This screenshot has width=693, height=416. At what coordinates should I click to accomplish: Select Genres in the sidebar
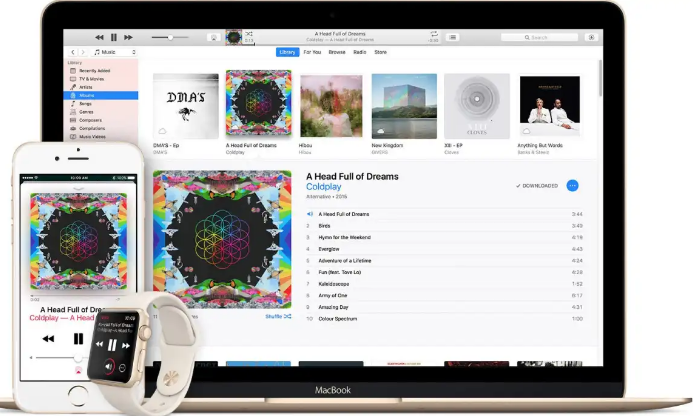point(101,112)
